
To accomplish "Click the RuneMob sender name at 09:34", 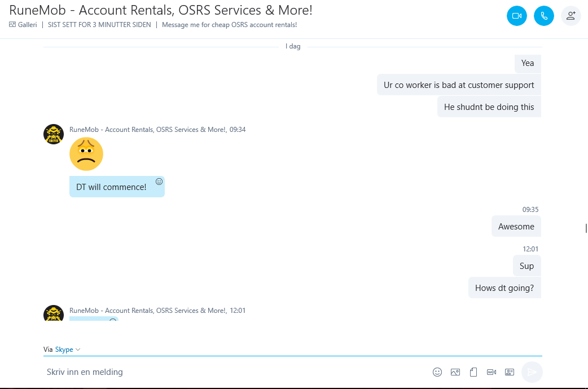I will click(148, 130).
